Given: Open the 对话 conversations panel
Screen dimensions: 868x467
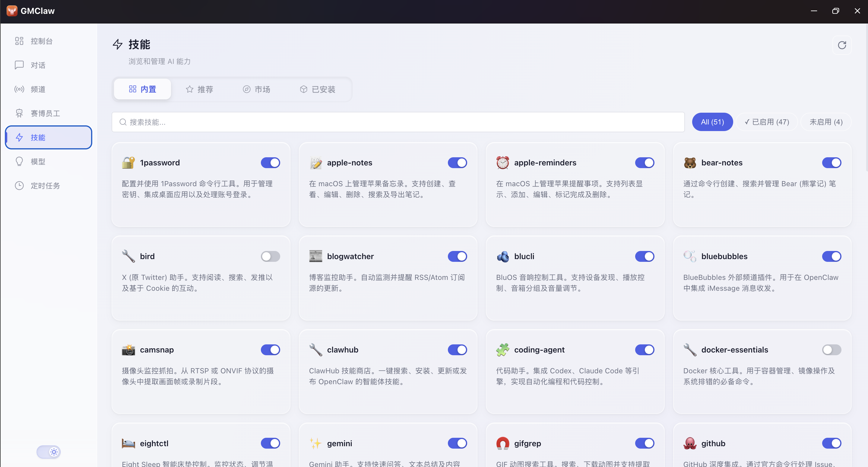Looking at the screenshot, I should [x=38, y=65].
